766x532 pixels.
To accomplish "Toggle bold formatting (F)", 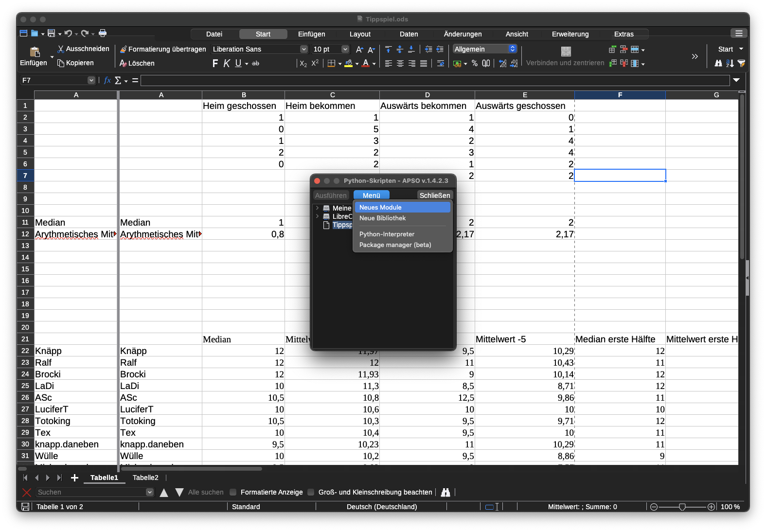I will click(215, 63).
